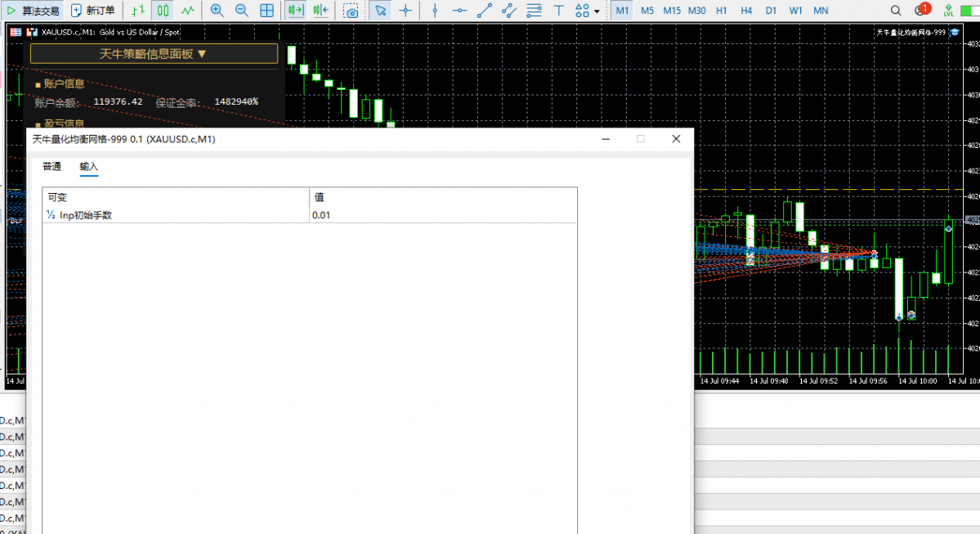This screenshot has height=534, width=980.
Task: Switch chart to line chart view
Action: (187, 11)
